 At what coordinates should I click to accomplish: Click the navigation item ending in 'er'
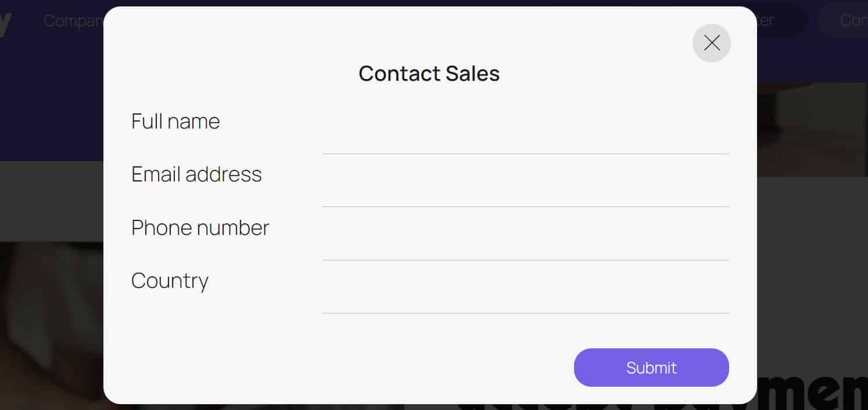[767, 20]
